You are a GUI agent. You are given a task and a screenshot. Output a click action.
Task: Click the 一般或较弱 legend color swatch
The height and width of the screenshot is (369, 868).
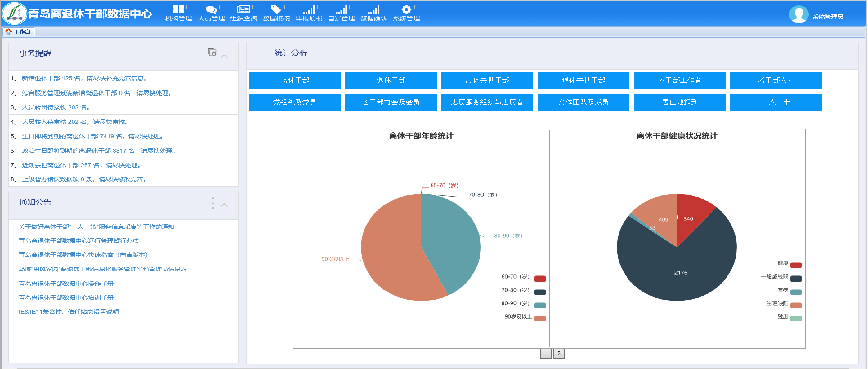pos(795,279)
